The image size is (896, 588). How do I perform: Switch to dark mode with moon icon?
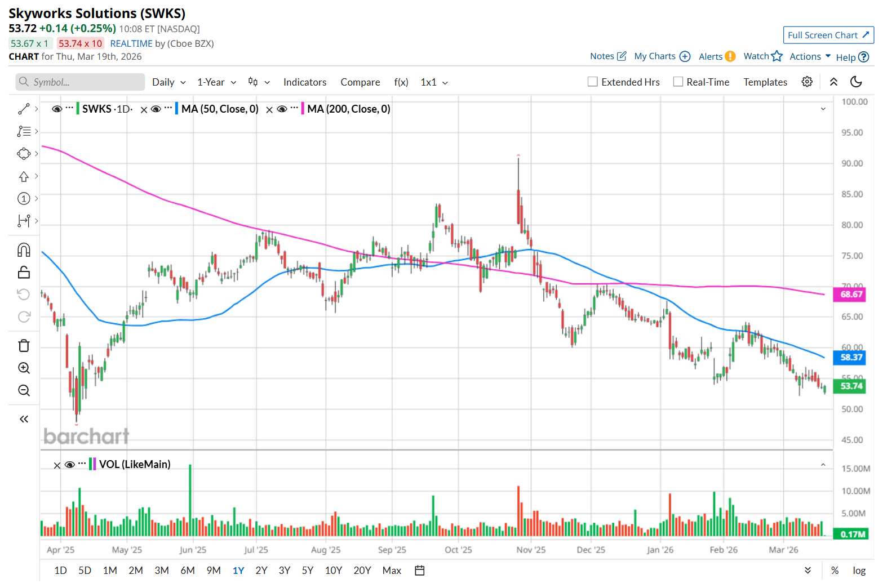(856, 82)
